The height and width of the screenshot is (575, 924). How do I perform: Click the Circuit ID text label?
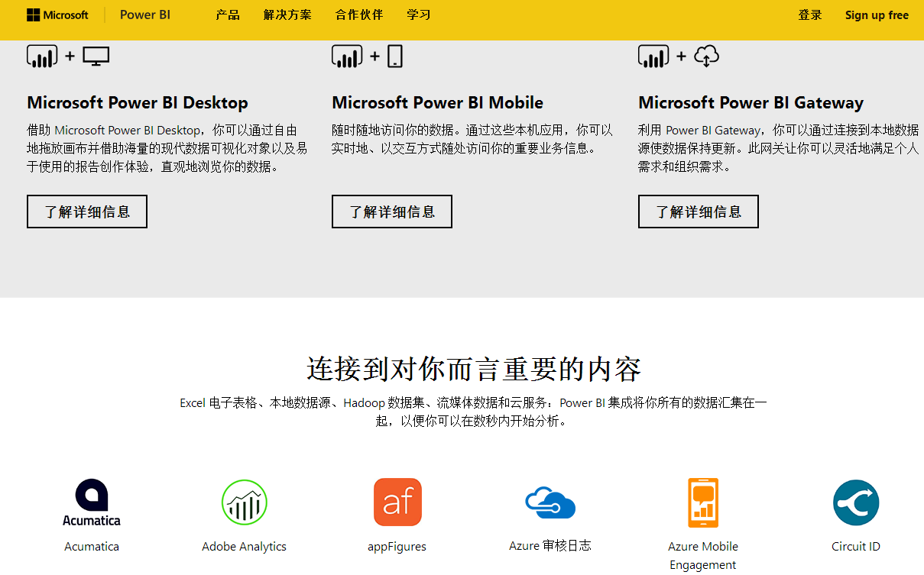[x=856, y=547]
